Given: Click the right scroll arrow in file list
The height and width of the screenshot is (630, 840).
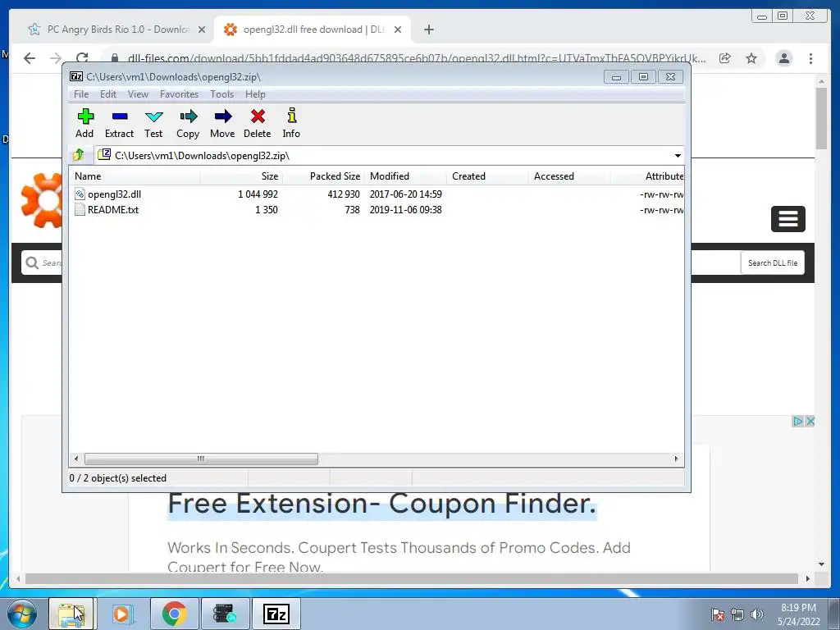Looking at the screenshot, I should [x=676, y=459].
